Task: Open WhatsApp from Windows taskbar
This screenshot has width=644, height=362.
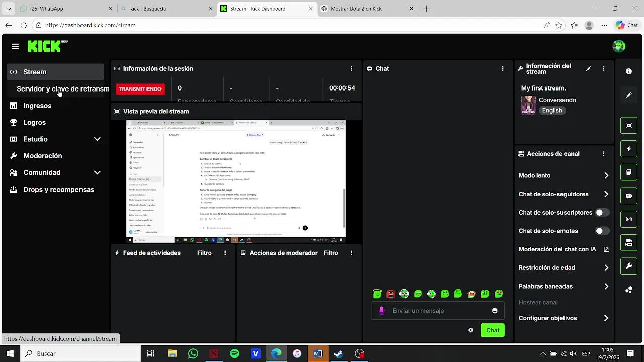Action: click(x=193, y=354)
